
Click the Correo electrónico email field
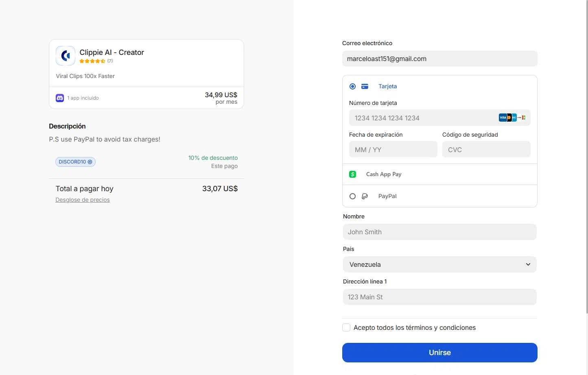[440, 59]
